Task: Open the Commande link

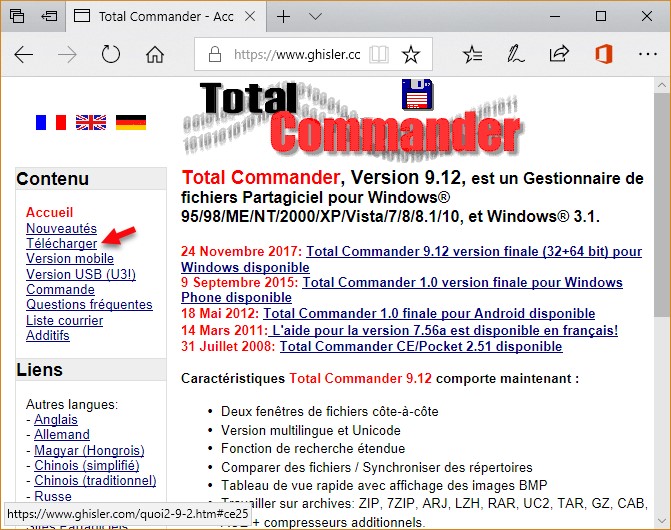Action: pos(60,290)
